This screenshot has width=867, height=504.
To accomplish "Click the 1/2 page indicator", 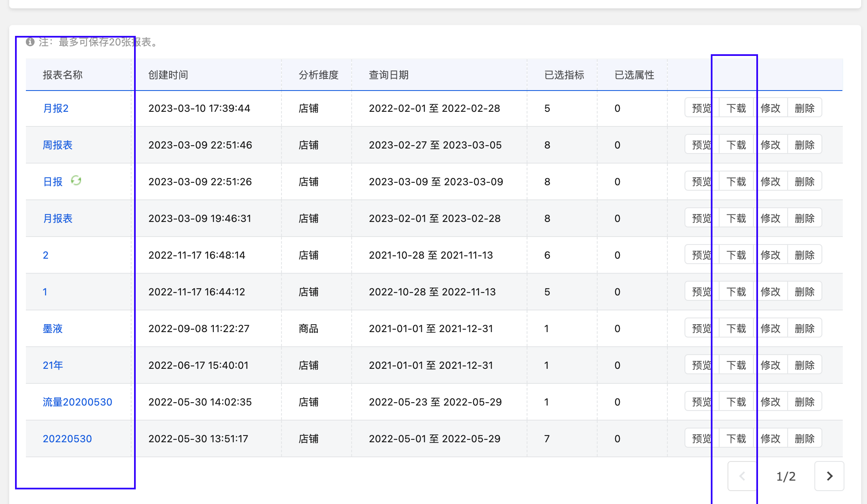I will pyautogui.click(x=786, y=476).
